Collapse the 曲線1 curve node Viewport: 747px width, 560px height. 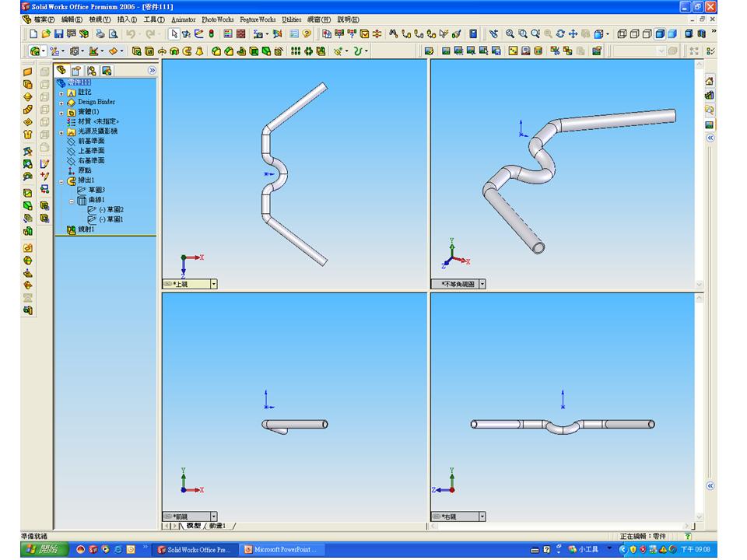tap(72, 201)
